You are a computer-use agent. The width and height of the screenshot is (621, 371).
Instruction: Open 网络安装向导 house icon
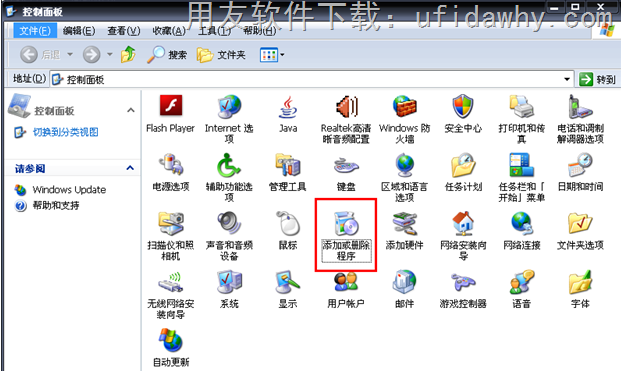tap(463, 223)
